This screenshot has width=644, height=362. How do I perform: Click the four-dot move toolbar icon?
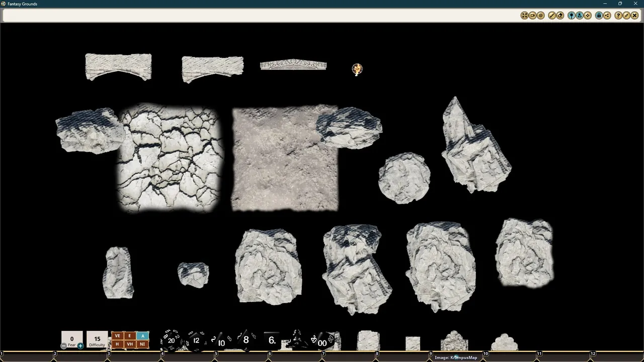[x=588, y=16]
